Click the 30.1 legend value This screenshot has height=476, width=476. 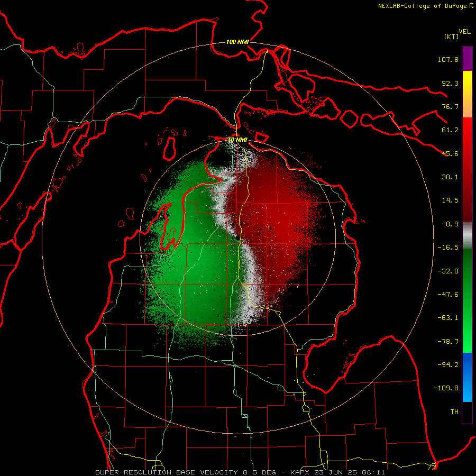[450, 177]
